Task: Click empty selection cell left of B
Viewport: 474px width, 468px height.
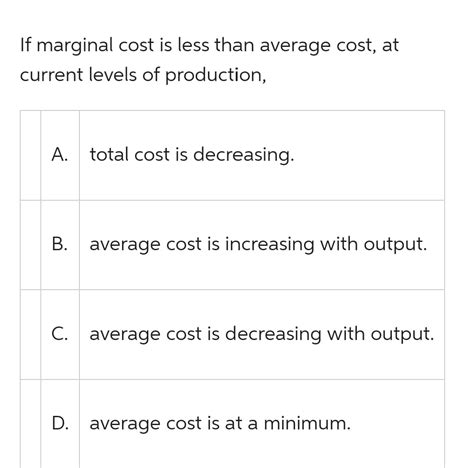Action: point(30,245)
